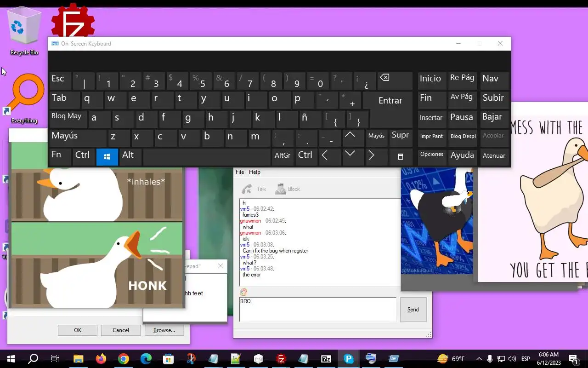Screen dimensions: 588x368
Task: Open the Help menu in chat window
Action: tap(254, 172)
